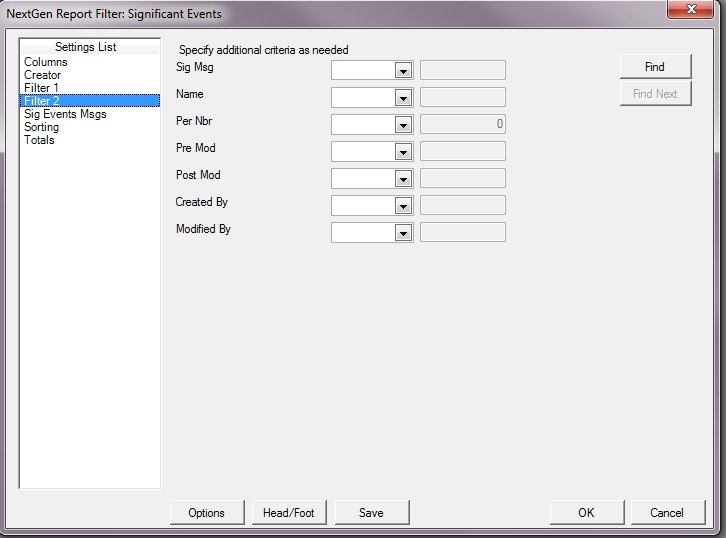Click the Head/Foot button

click(289, 513)
